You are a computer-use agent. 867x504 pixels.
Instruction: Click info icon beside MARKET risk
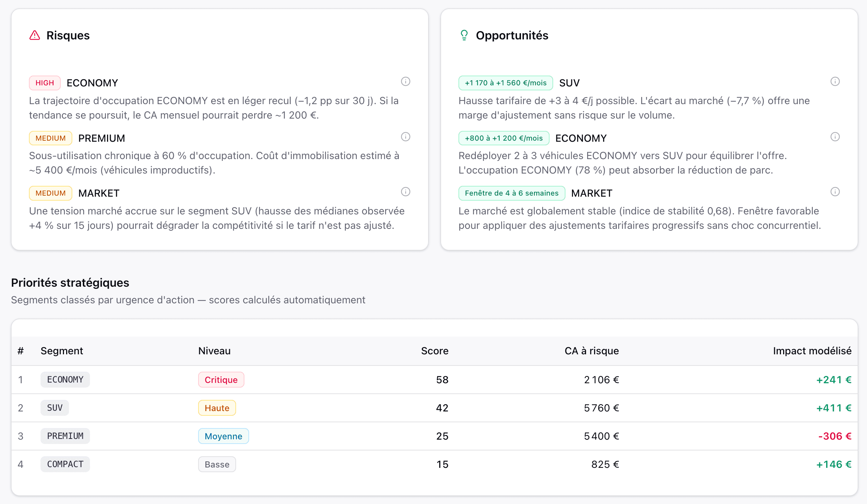(405, 192)
